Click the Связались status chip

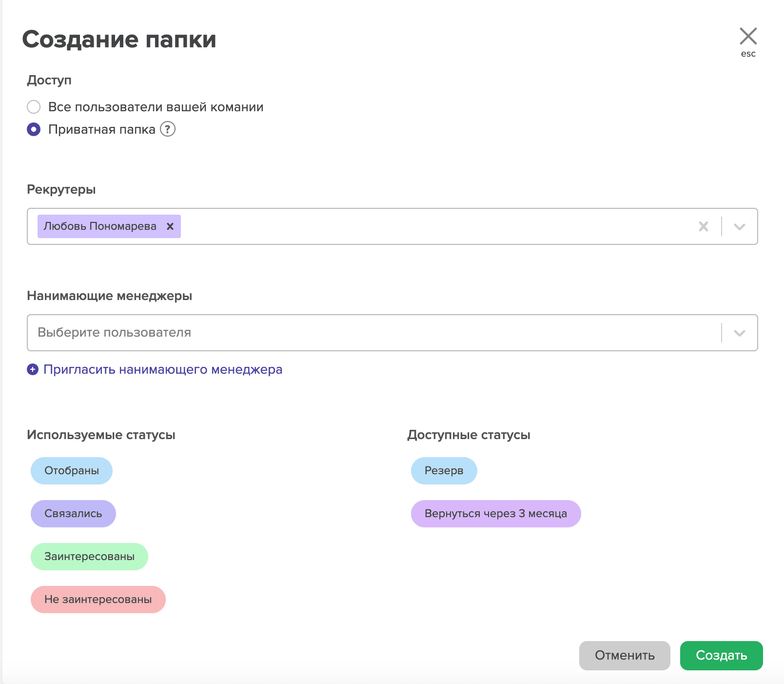(73, 514)
